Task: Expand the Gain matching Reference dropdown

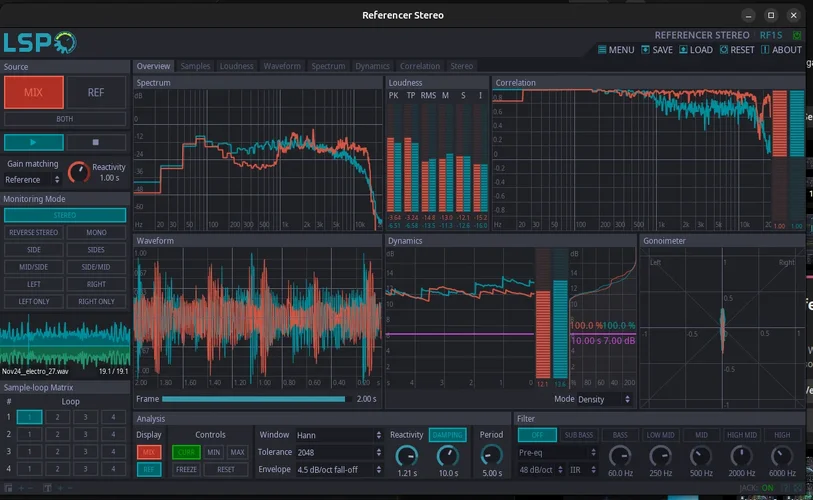Action: tap(32, 180)
